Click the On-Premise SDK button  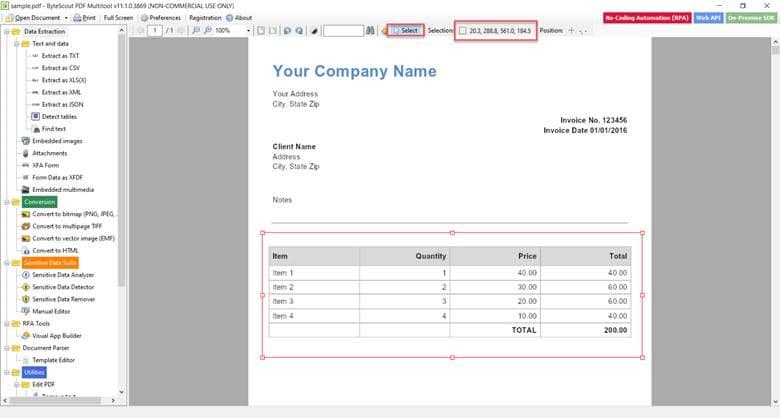752,18
